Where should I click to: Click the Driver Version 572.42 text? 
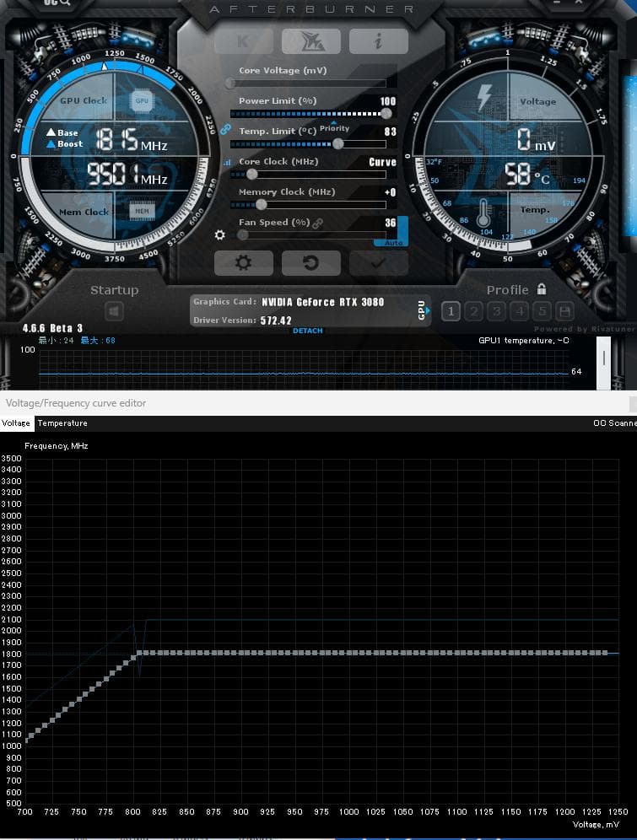[242, 320]
